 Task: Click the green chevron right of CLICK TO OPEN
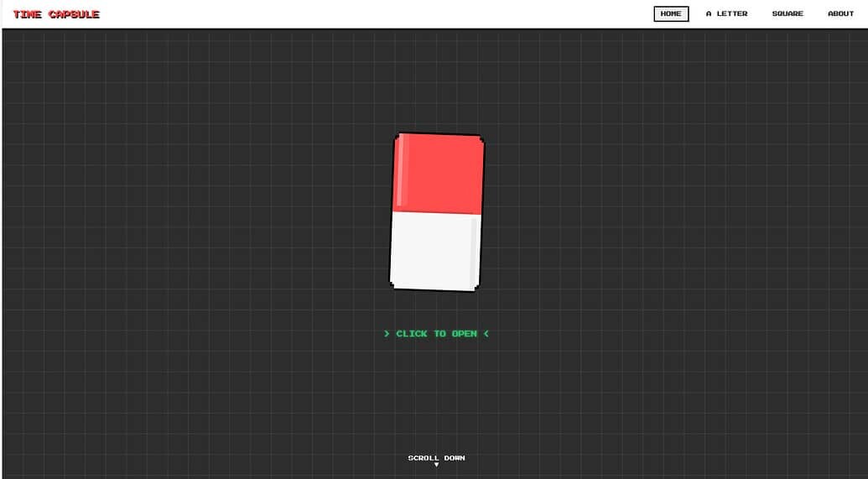(x=486, y=334)
